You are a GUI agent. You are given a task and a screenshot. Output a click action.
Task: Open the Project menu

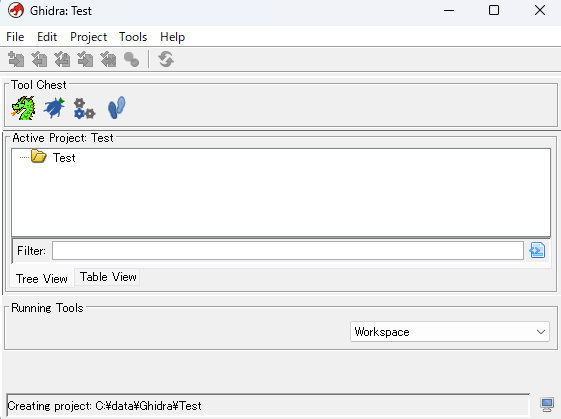pos(88,37)
